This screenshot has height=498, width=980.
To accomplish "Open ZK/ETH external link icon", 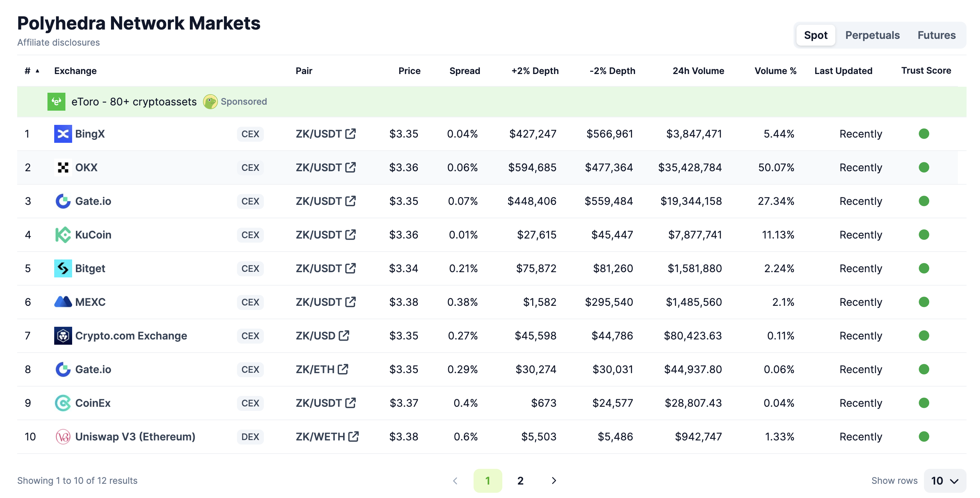I will [x=343, y=369].
